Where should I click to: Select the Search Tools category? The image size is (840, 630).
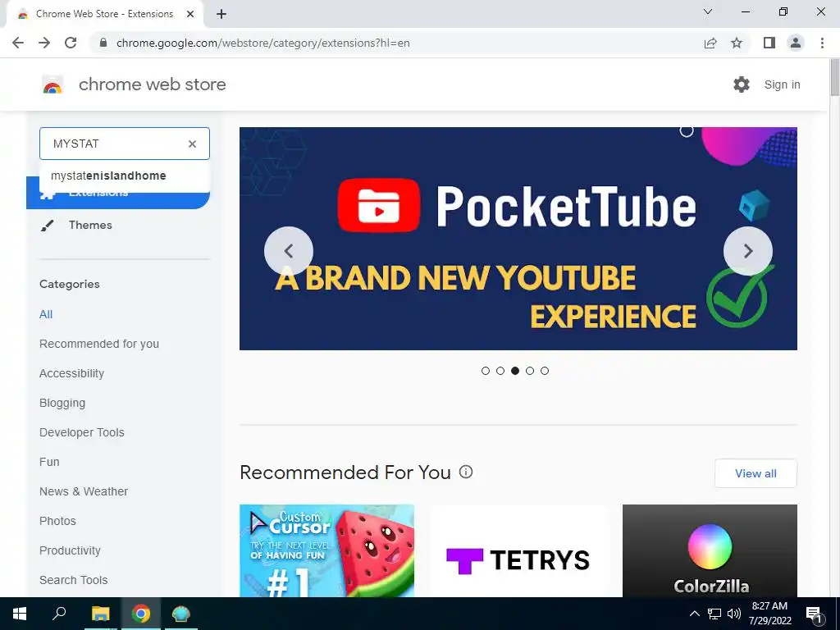[73, 580]
